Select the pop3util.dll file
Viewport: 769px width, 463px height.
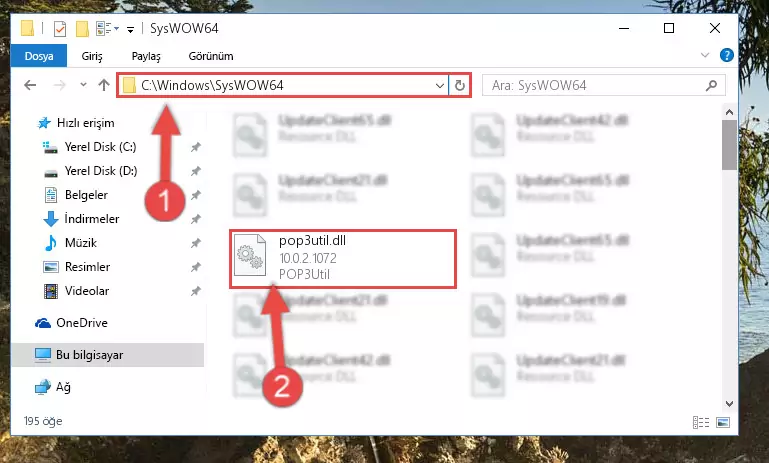click(343, 258)
